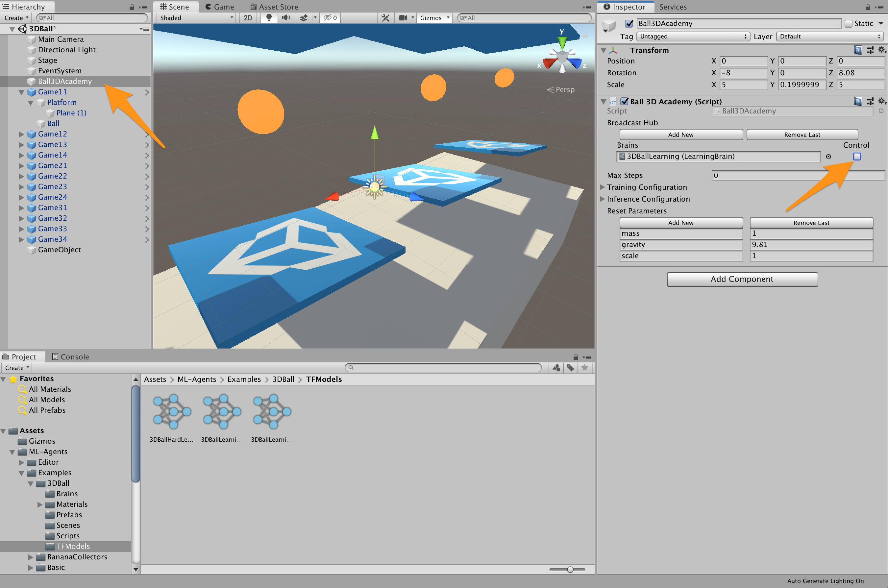Click the scene tools wrench icon
The height and width of the screenshot is (588, 888).
(x=385, y=18)
